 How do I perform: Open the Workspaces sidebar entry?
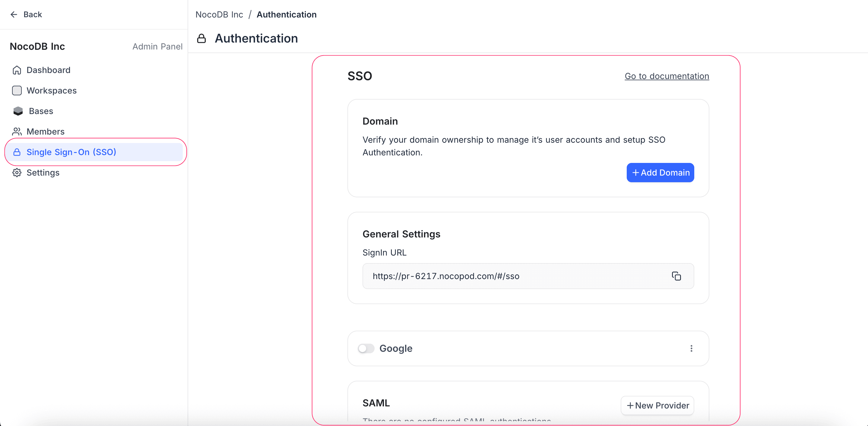click(x=52, y=91)
